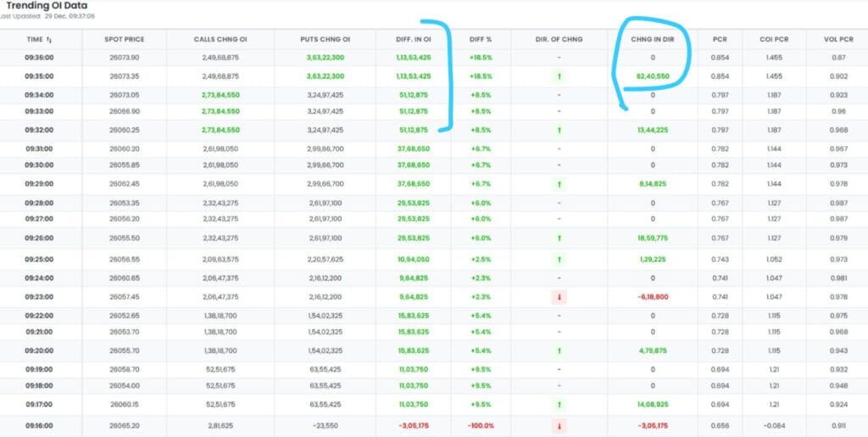
Task: Click the PUTS CHNG OI column header
Action: [x=325, y=40]
